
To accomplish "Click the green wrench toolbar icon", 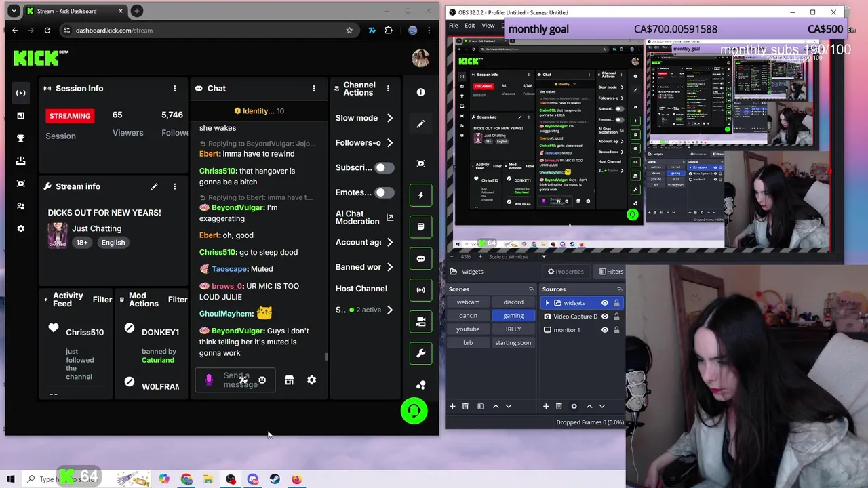I will [x=420, y=353].
